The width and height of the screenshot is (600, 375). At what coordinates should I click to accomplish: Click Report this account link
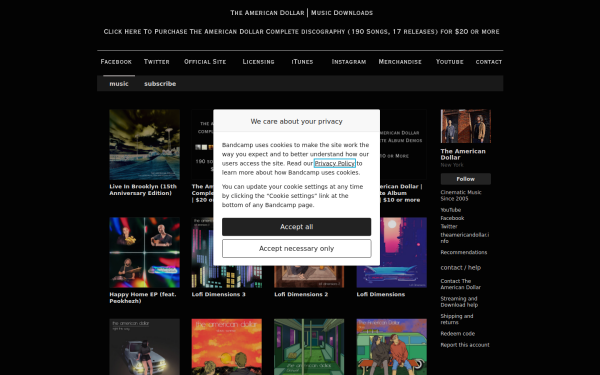(x=465, y=345)
